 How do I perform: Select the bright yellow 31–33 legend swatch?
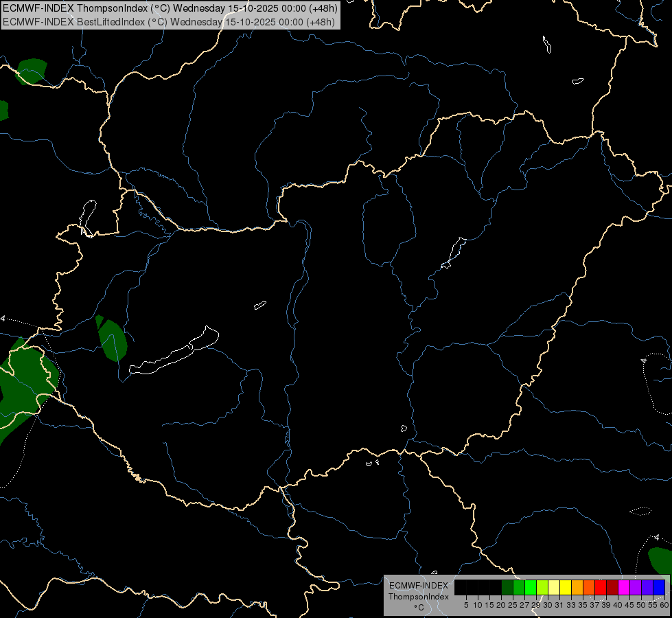[x=566, y=587]
